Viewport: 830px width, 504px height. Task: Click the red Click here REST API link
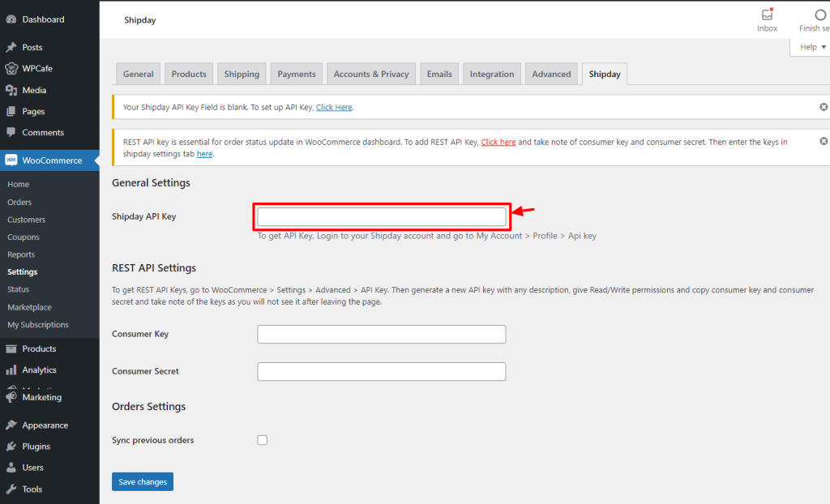498,142
